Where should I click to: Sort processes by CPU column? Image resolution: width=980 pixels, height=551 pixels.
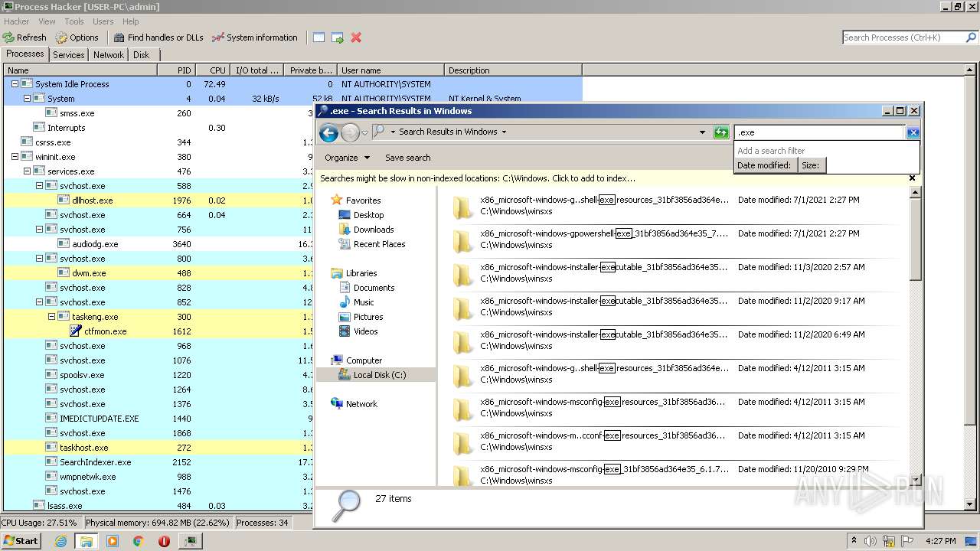[214, 70]
